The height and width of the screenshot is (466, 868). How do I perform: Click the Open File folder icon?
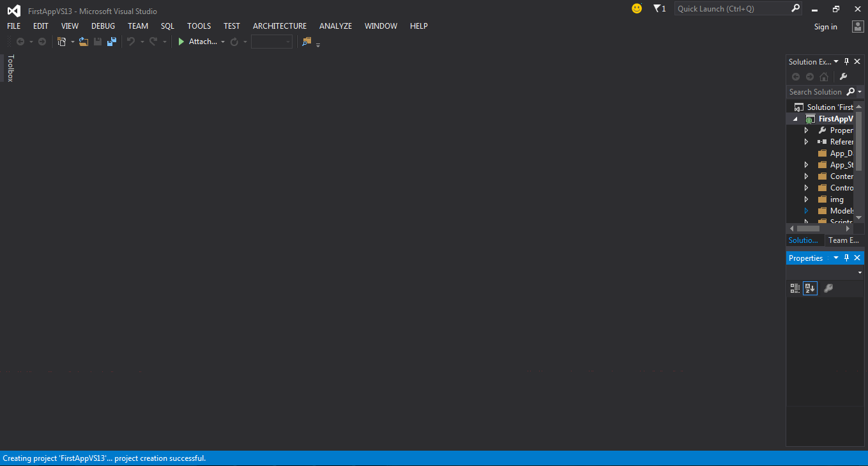click(x=84, y=42)
